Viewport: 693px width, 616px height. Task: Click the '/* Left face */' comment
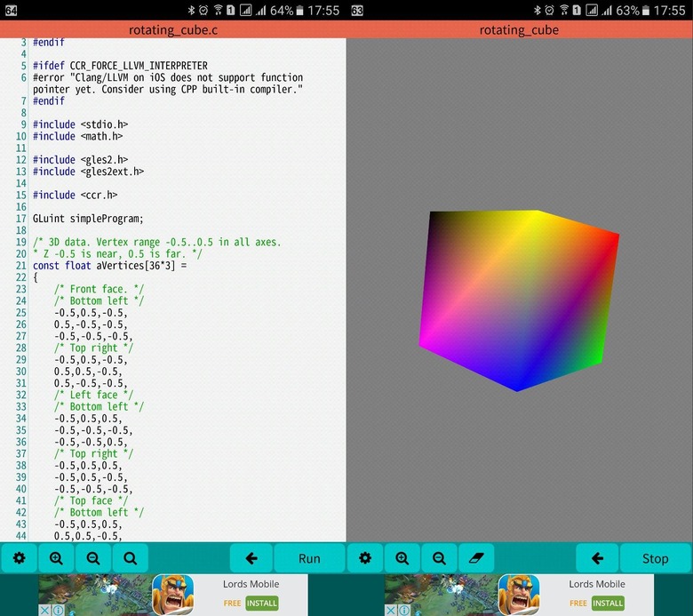[x=93, y=395]
